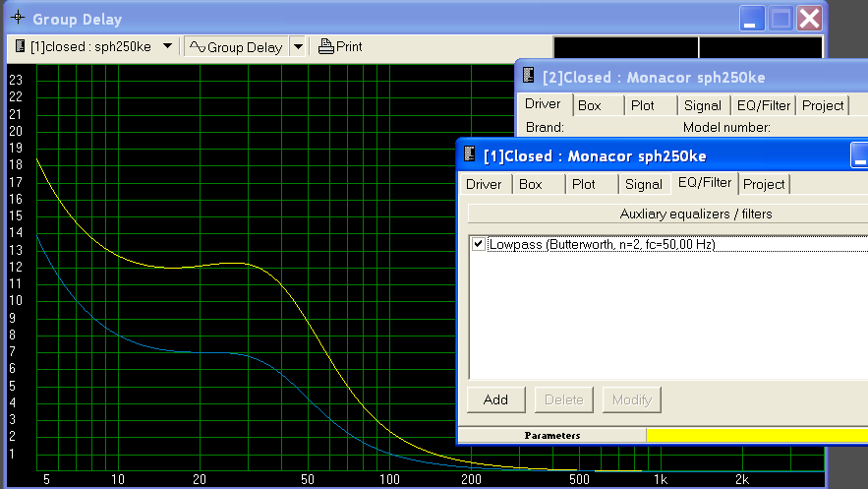The width and height of the screenshot is (868, 489).
Task: Minimize the [1]Closed Monacor window
Action: pyautogui.click(x=860, y=155)
